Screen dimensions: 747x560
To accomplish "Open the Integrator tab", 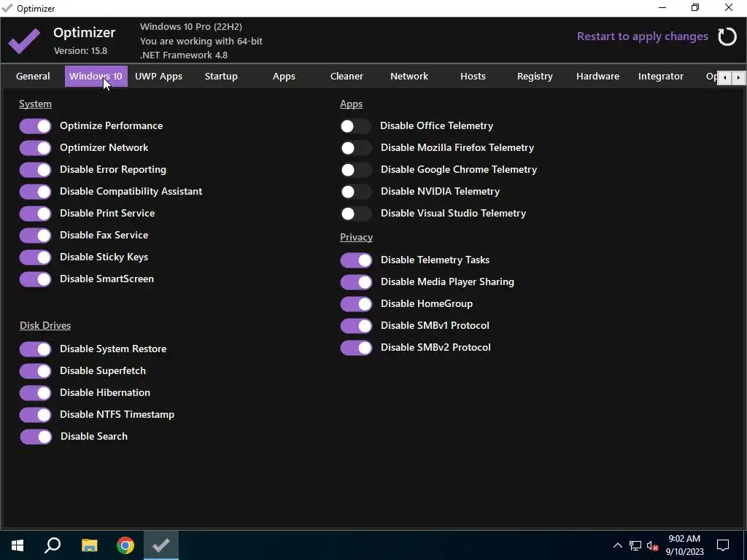I will point(661,76).
